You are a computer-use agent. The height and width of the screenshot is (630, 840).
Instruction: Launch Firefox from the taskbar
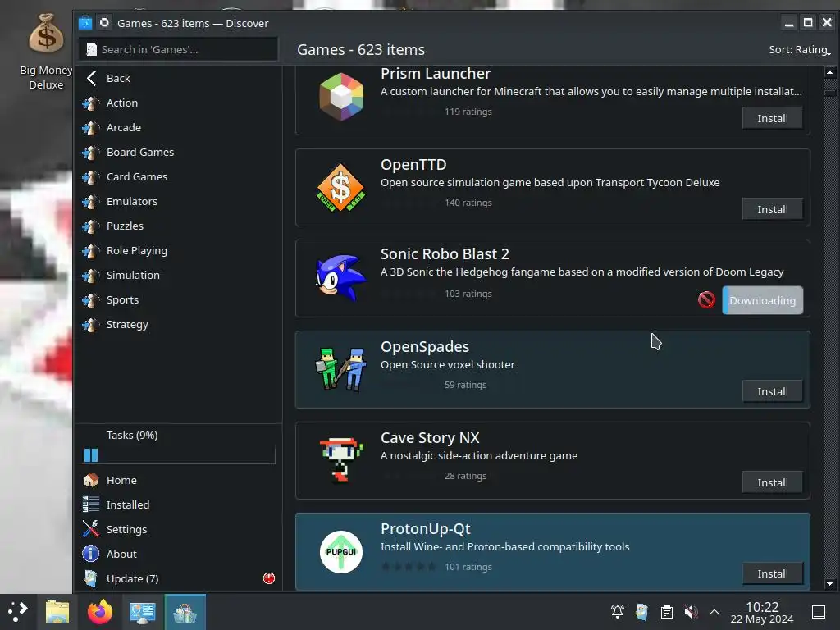coord(100,612)
